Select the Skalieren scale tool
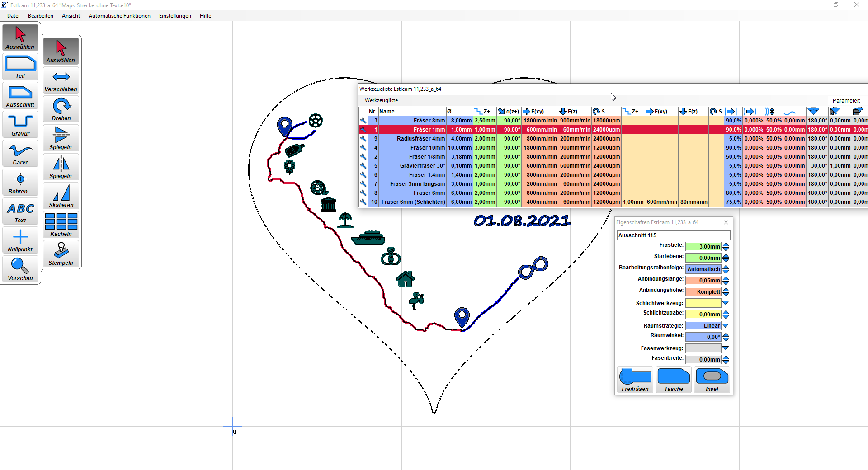 click(61, 196)
